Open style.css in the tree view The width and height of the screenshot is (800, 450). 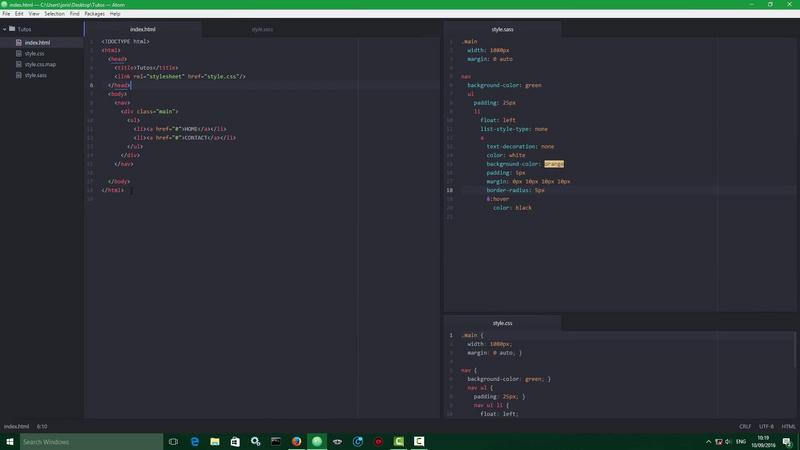click(x=34, y=54)
